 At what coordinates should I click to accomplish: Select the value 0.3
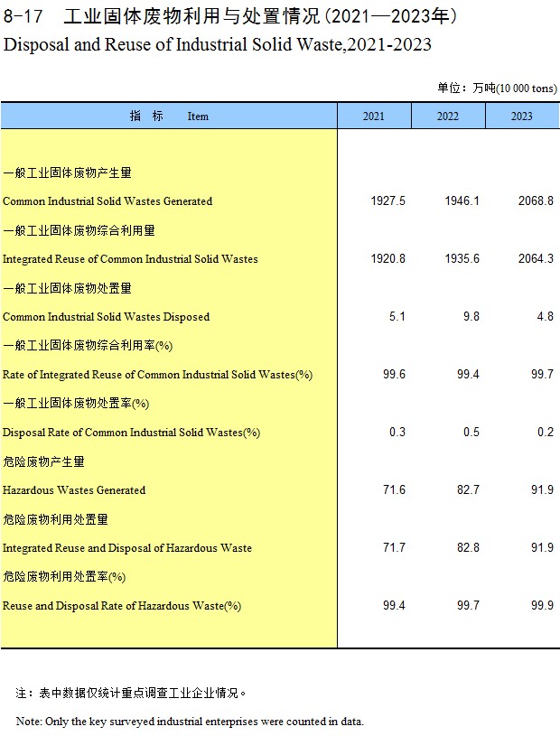coord(397,432)
